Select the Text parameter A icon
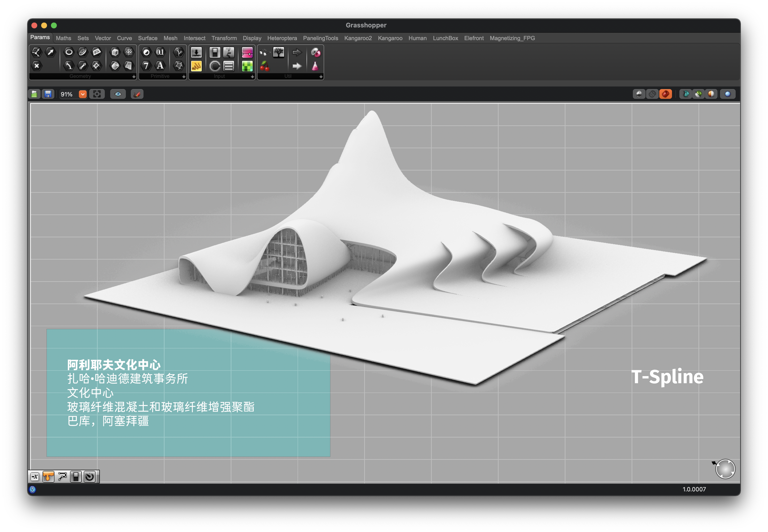This screenshot has width=768, height=532. pyautogui.click(x=160, y=66)
